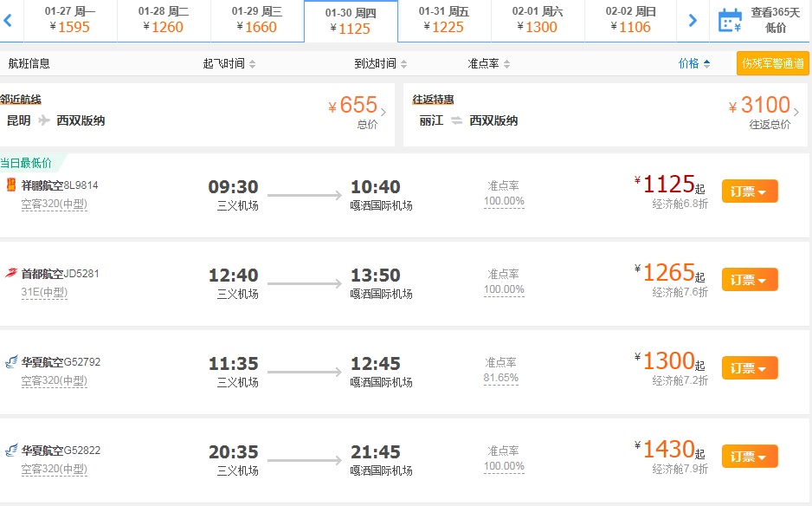Screen dimensions: 812x506
Task: Sort flights by price 价格
Action: coord(694,63)
